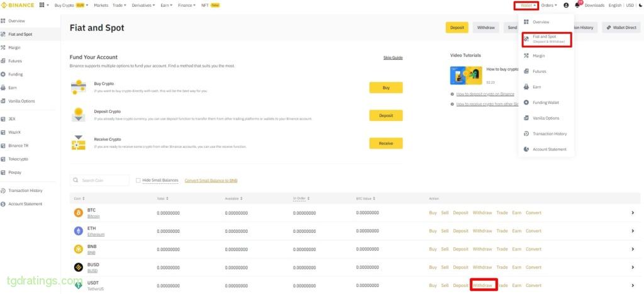This screenshot has height=294, width=644.
Task: Click the WazirX sidebar icon
Action: 3,132
